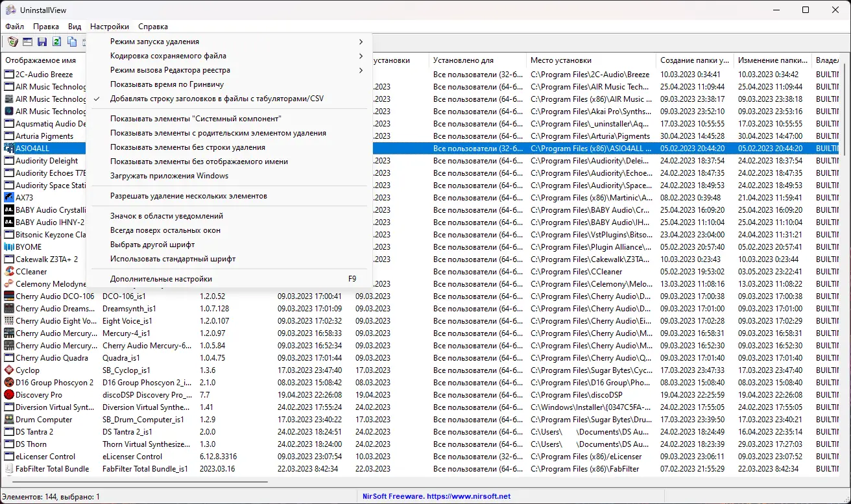Open the Справка menu
This screenshot has width=851, height=504.
153,27
